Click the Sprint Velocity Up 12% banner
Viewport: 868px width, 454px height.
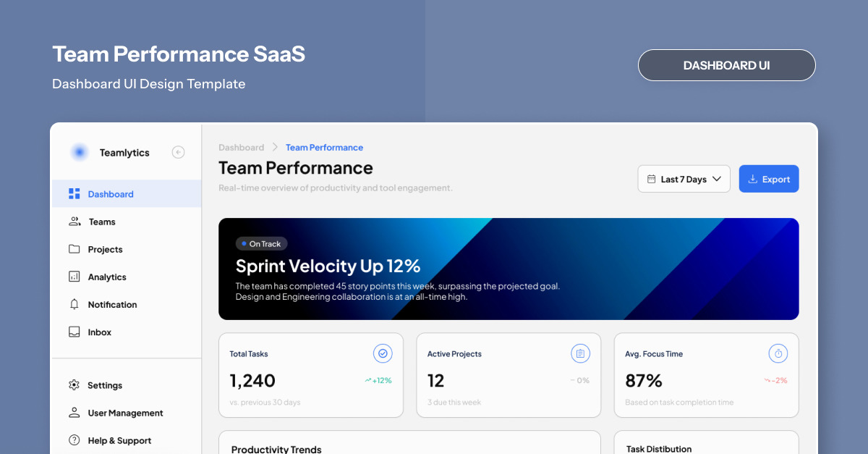(509, 269)
